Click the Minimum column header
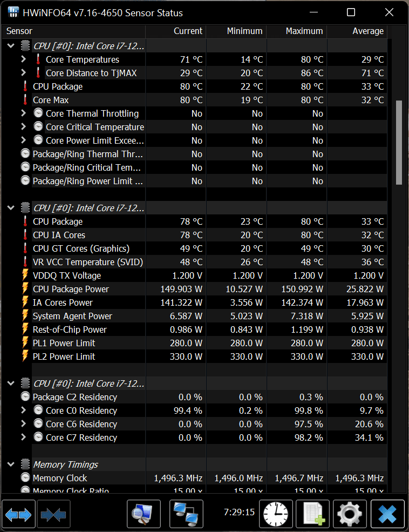The height and width of the screenshot is (532, 409). [236, 31]
